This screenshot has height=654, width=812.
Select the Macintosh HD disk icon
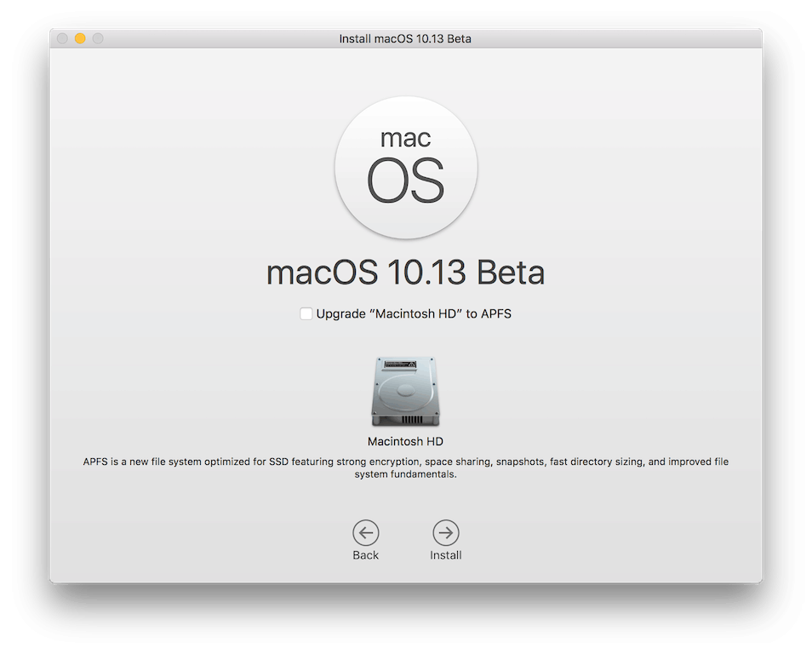405,392
